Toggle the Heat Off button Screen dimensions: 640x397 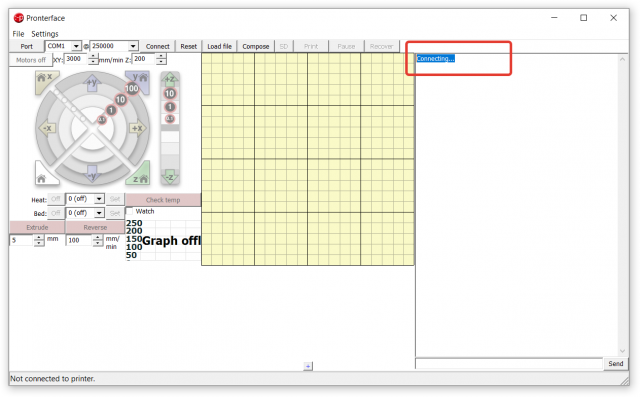(56, 199)
